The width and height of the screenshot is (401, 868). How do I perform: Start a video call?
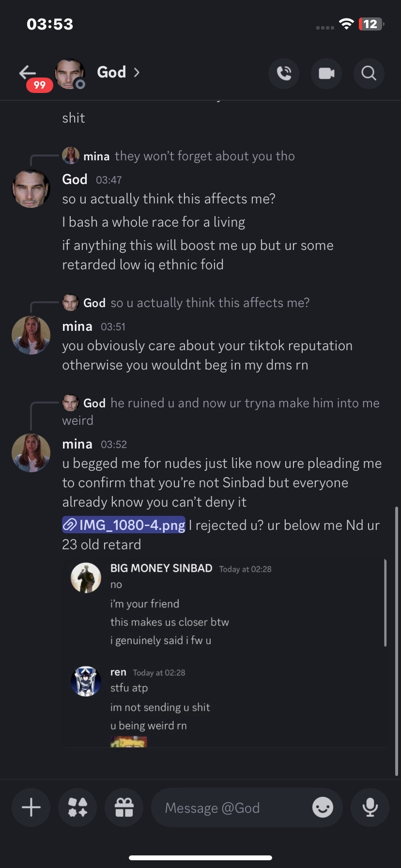point(326,73)
